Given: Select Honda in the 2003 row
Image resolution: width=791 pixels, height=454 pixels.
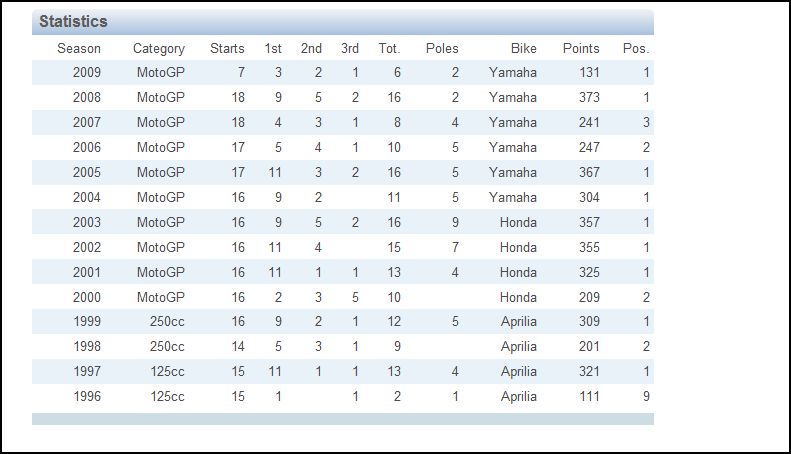Looking at the screenshot, I should (x=518, y=222).
